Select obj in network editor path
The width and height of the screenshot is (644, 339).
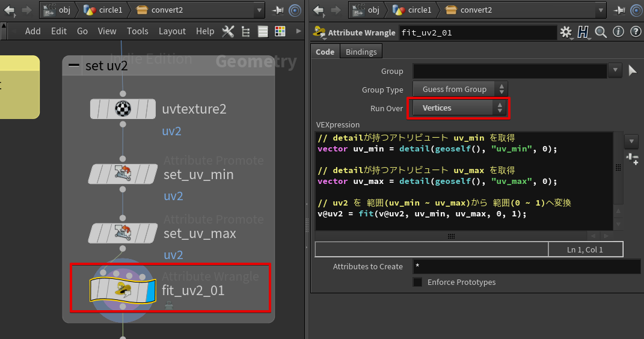point(58,10)
